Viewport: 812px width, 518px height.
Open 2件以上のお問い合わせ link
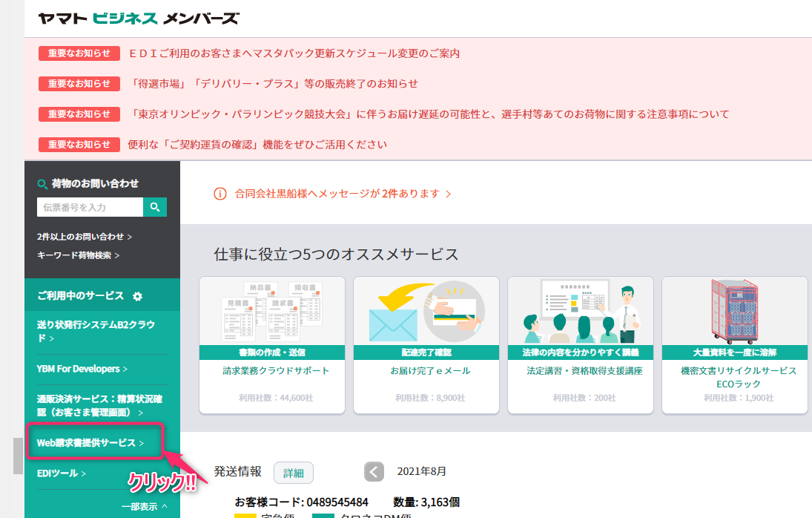(85, 237)
